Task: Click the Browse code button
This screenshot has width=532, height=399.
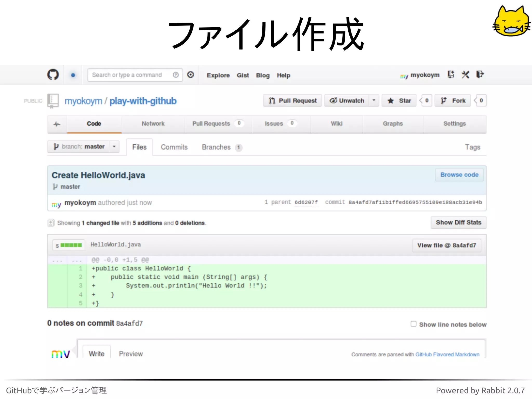Action: [x=459, y=175]
